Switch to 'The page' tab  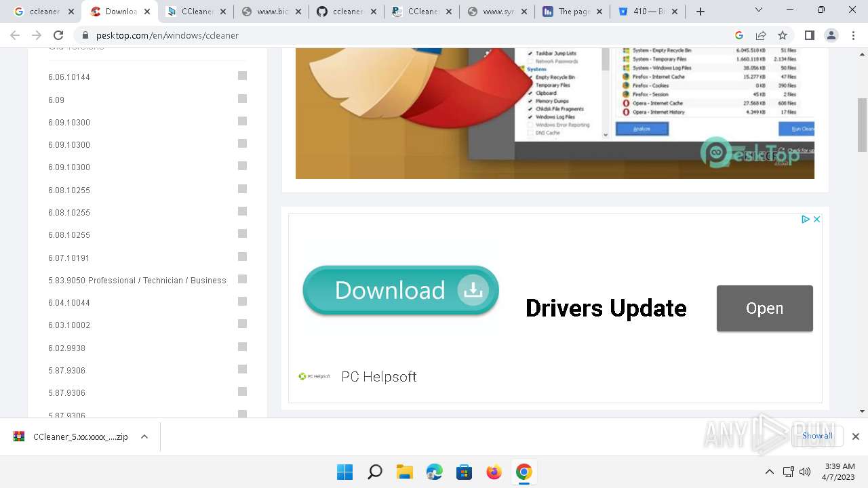pyautogui.click(x=572, y=12)
